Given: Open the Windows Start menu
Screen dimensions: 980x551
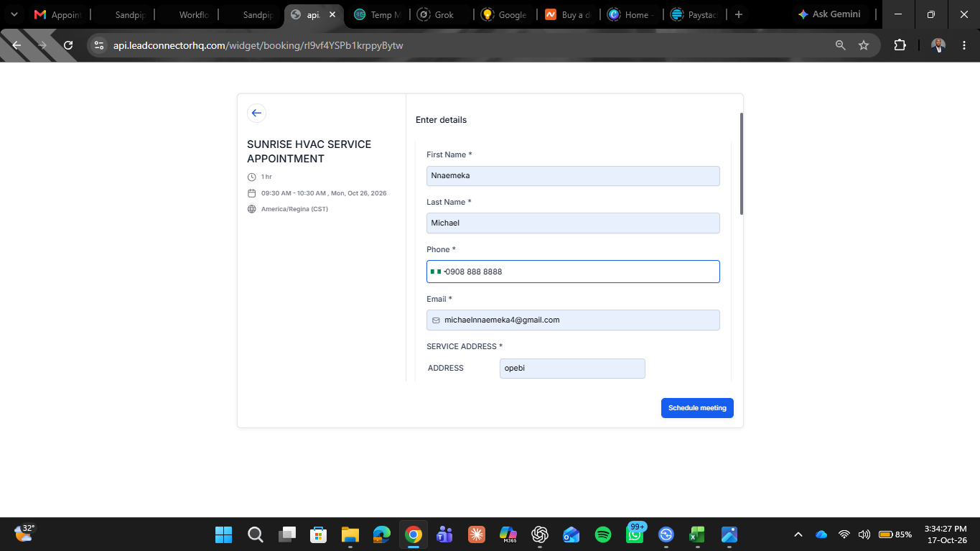Looking at the screenshot, I should click(x=224, y=534).
